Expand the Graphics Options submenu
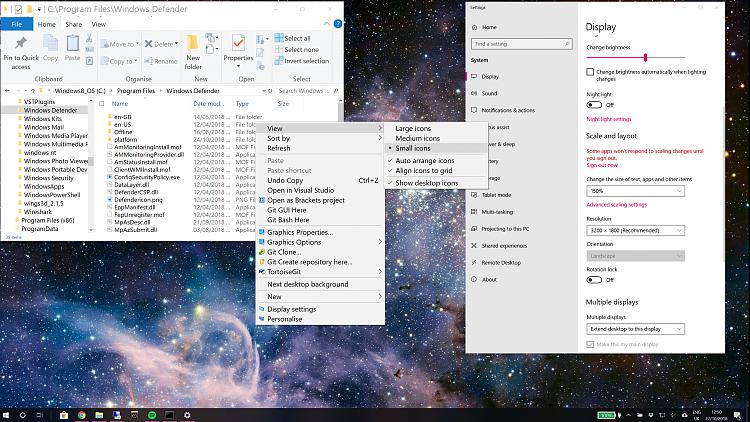The image size is (750, 422). (x=320, y=242)
